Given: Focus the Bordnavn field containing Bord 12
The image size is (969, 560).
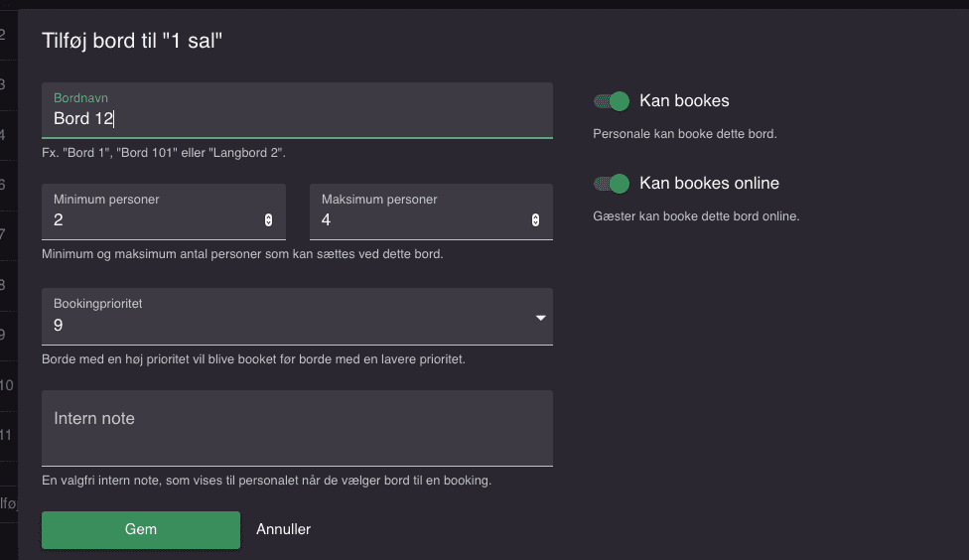Looking at the screenshot, I should 297,110.
